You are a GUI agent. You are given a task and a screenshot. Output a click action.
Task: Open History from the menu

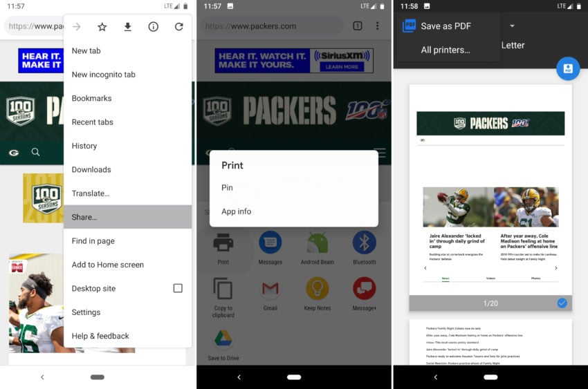[x=127, y=146]
